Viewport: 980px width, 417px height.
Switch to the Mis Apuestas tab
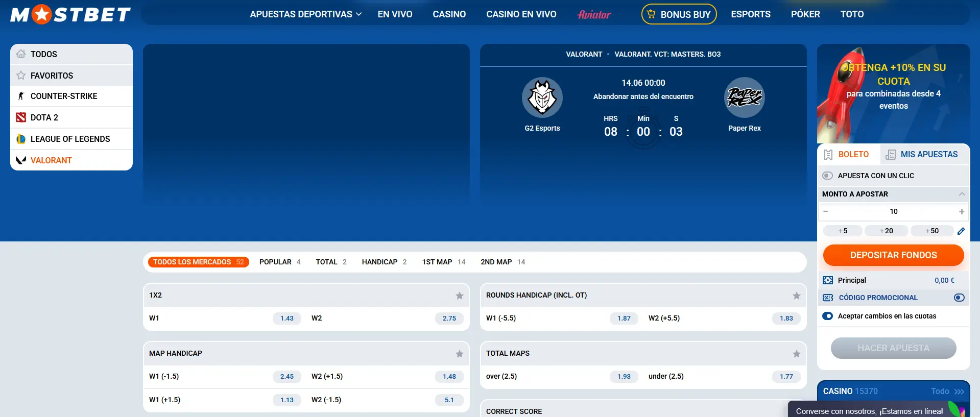point(925,154)
